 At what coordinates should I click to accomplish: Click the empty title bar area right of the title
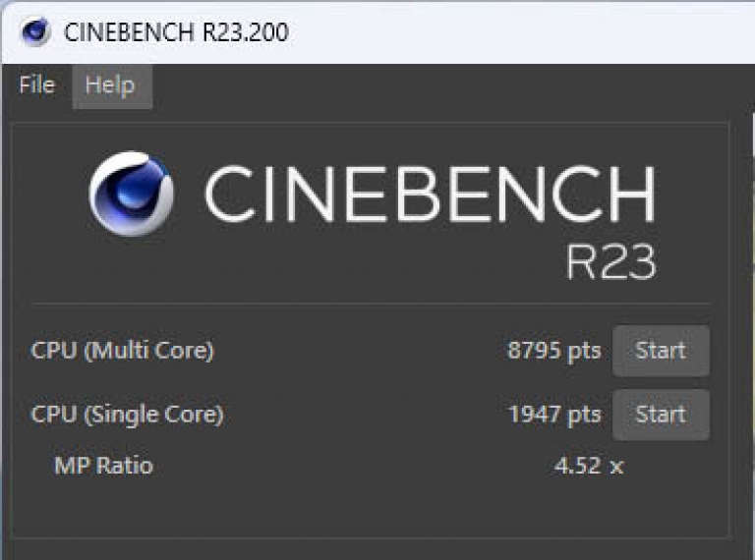pos(520,31)
